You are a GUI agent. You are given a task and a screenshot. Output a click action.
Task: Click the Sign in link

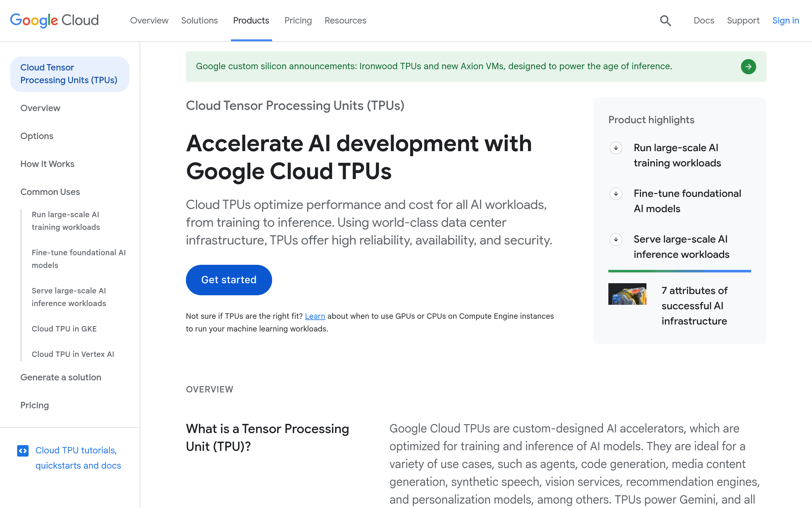coord(785,21)
